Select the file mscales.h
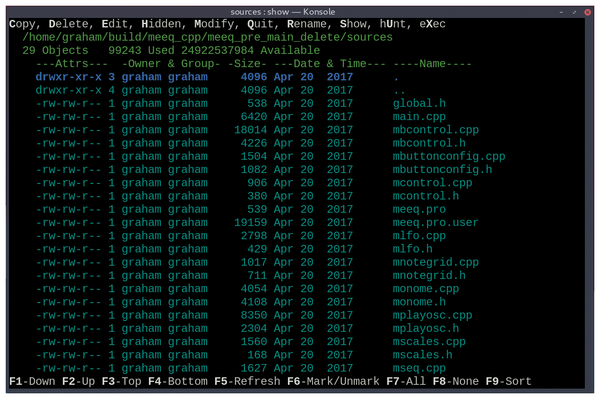The width and height of the screenshot is (600, 399). 422,355
